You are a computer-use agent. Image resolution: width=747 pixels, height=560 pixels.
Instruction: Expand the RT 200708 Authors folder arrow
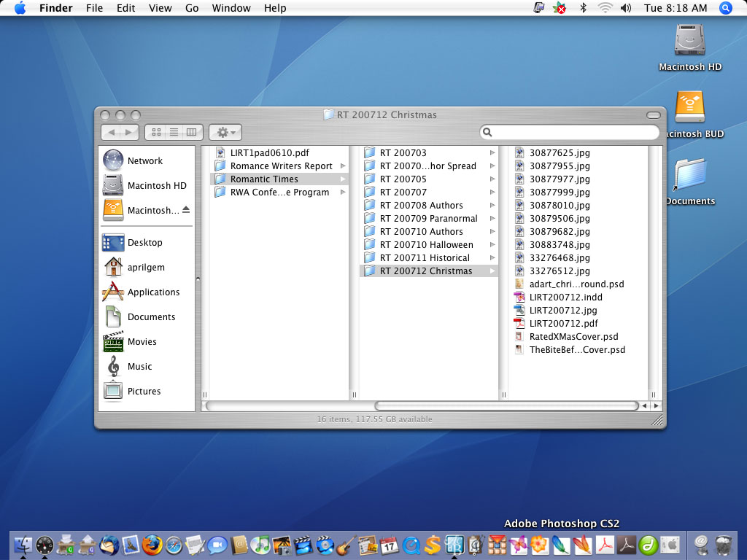click(x=492, y=205)
